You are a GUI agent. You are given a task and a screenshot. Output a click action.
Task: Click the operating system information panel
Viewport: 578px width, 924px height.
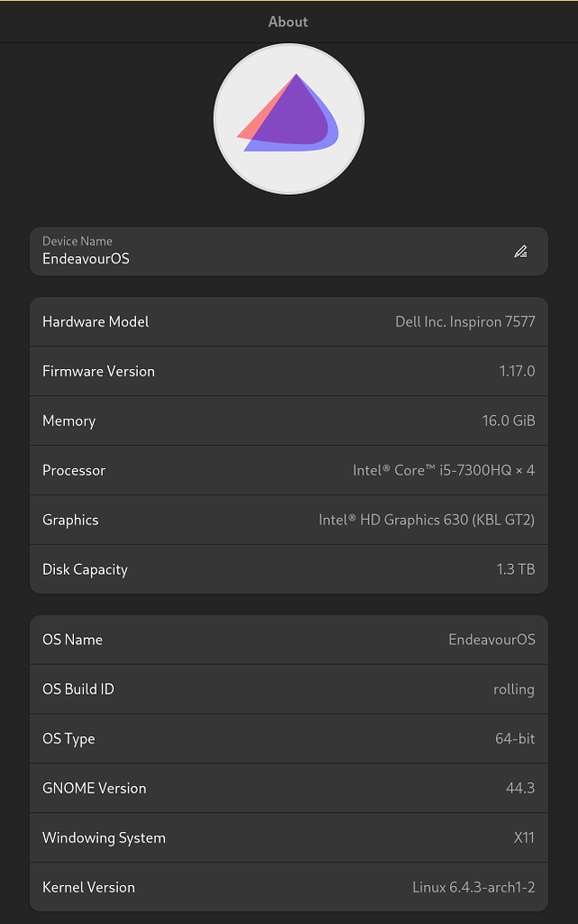point(289,762)
